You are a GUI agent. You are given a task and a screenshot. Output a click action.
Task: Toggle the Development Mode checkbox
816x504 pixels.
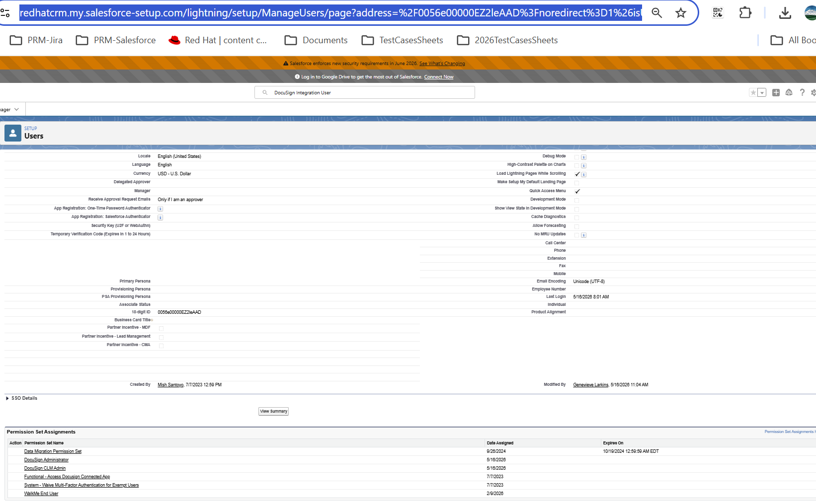[577, 200]
